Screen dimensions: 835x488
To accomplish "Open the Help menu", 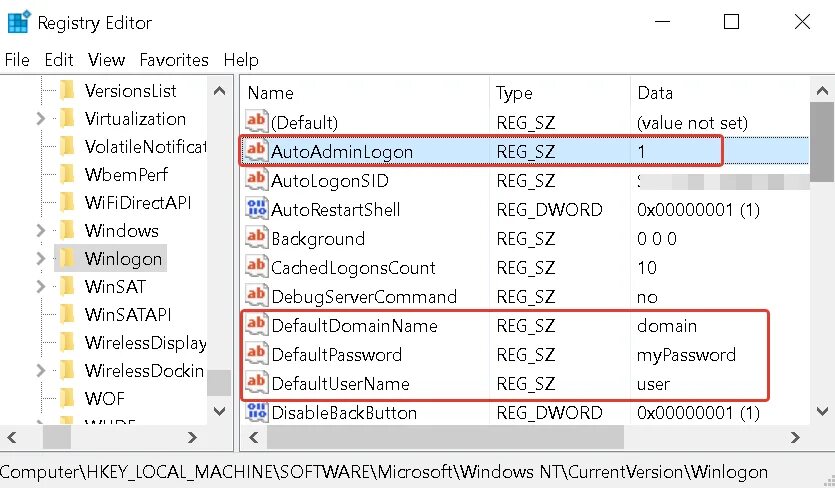I will [x=241, y=60].
